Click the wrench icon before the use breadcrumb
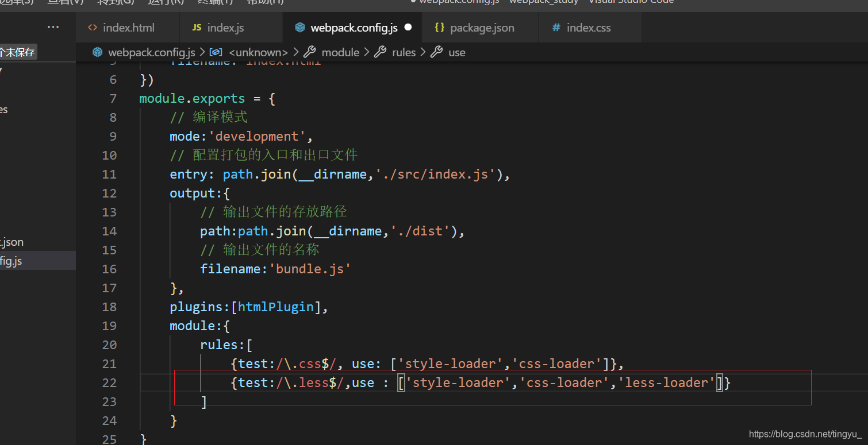Image resolution: width=868 pixels, height=445 pixels. (437, 52)
